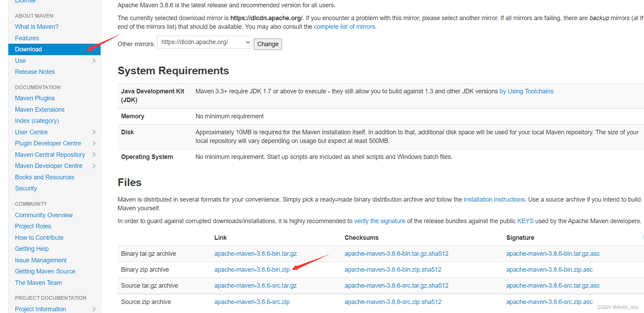Image resolution: width=644 pixels, height=313 pixels.
Task: Open apache-maven-3.8.6-bin.zip.asc signature
Action: [x=550, y=270]
